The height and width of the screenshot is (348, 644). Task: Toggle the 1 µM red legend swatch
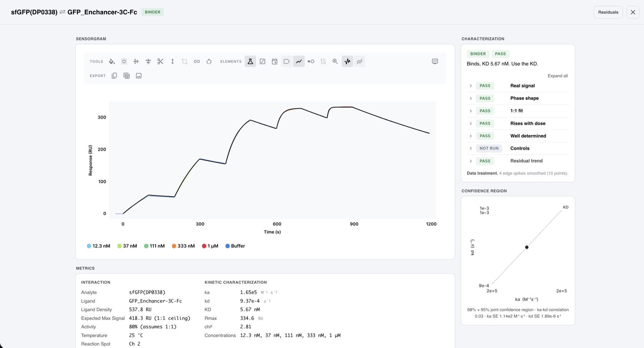[x=204, y=246]
